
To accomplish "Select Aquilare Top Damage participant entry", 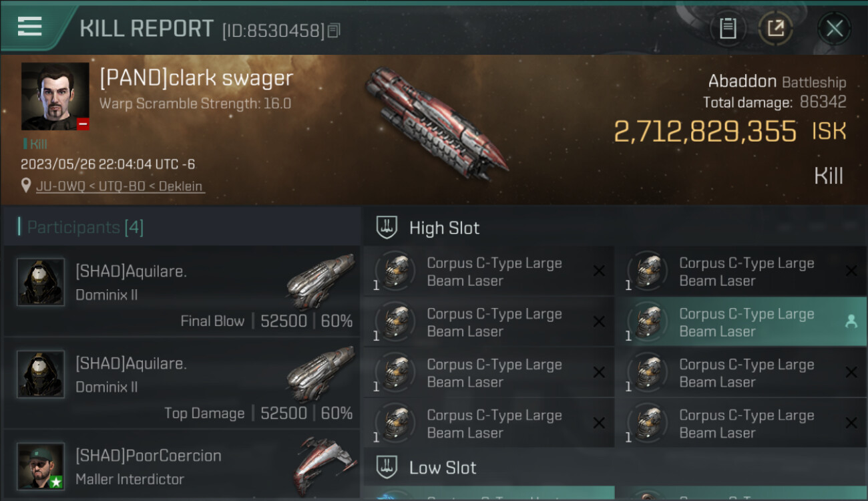I will tap(182, 382).
